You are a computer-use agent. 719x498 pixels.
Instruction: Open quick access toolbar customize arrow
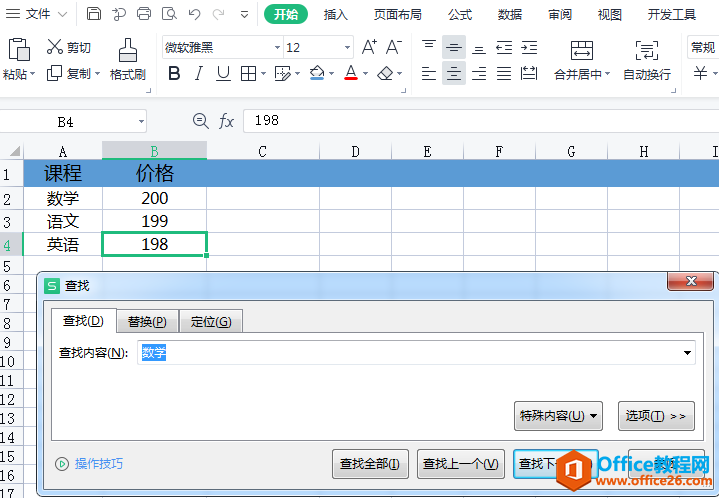point(244,14)
